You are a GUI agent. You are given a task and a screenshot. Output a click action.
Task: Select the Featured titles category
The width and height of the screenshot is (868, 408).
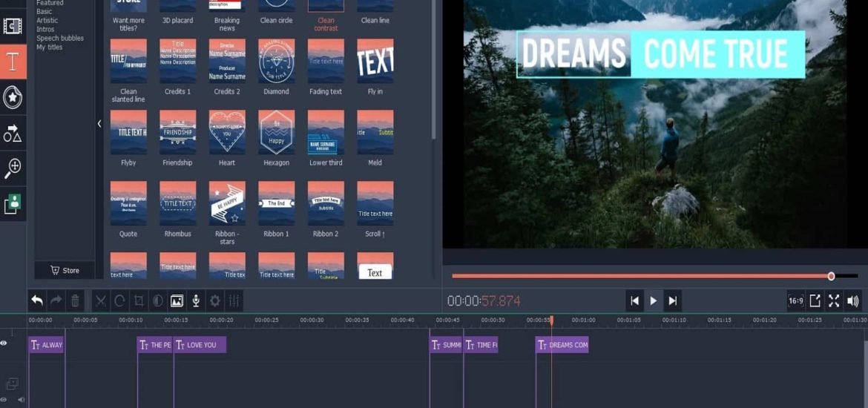click(x=50, y=3)
